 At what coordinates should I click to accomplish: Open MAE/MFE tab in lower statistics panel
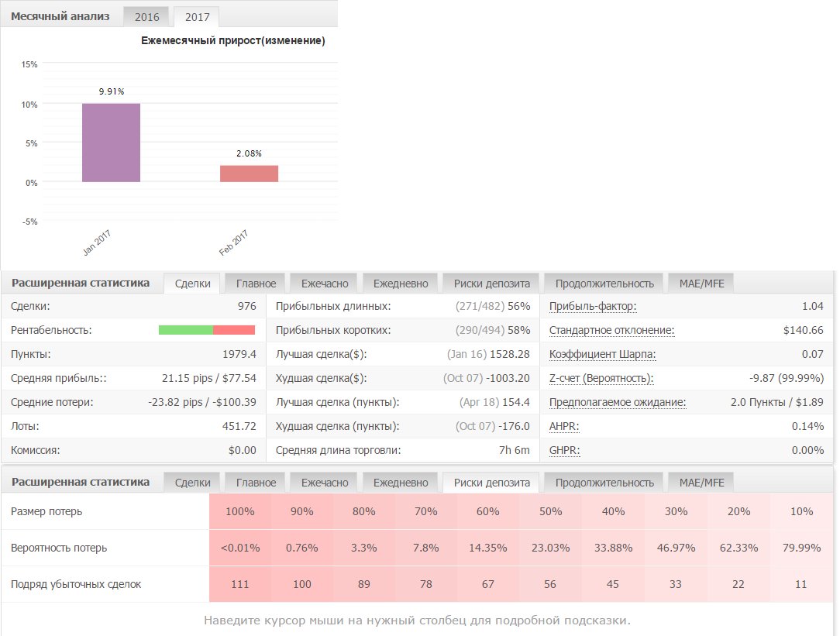click(701, 483)
